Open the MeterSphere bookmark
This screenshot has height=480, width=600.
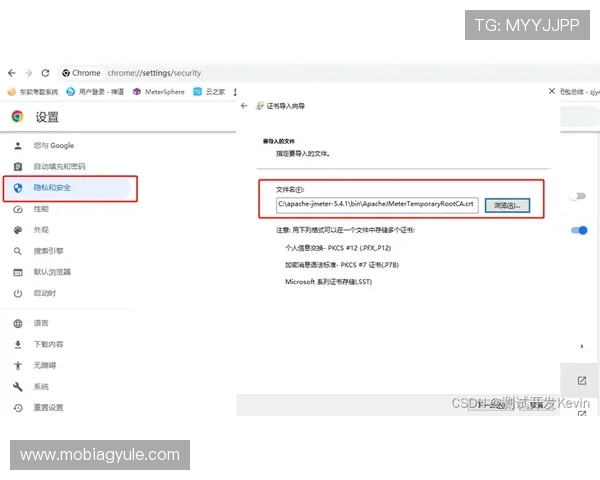click(x=158, y=92)
